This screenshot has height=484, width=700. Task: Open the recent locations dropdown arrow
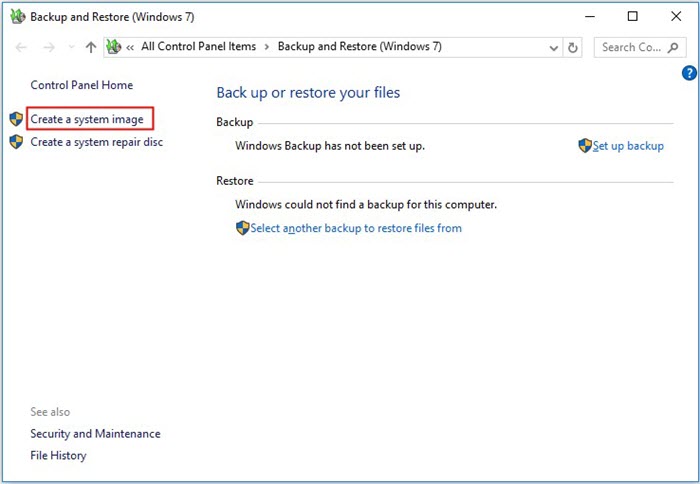pyautogui.click(x=71, y=47)
